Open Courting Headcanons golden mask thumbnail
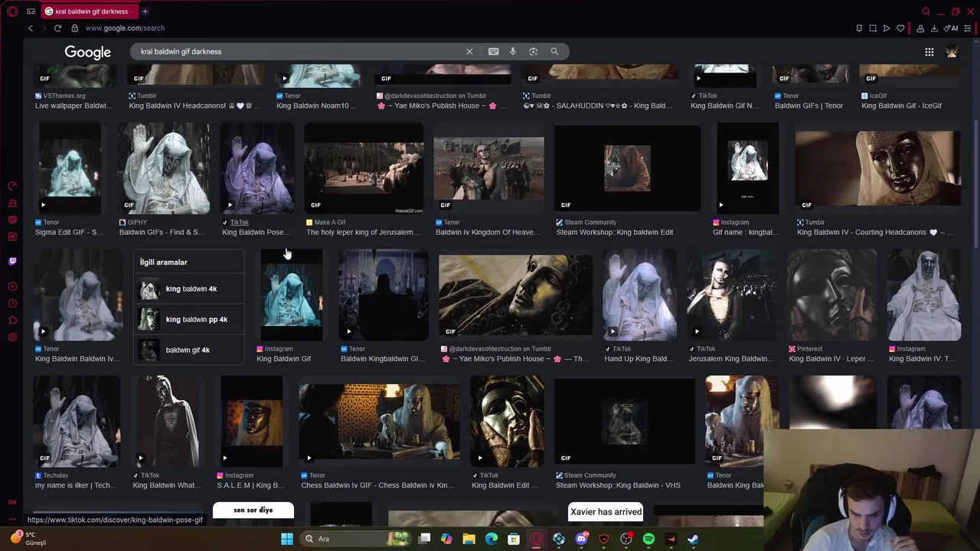Screen dimensions: 980x551 877,168
